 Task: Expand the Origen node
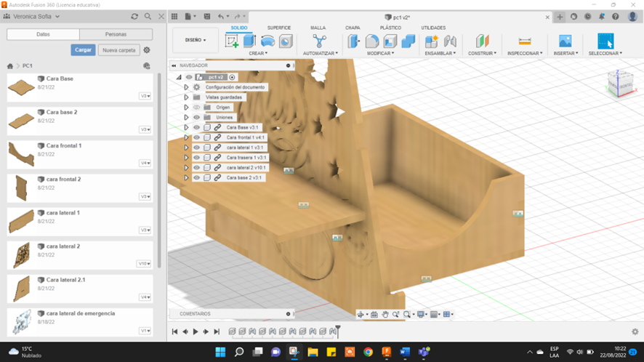point(186,108)
